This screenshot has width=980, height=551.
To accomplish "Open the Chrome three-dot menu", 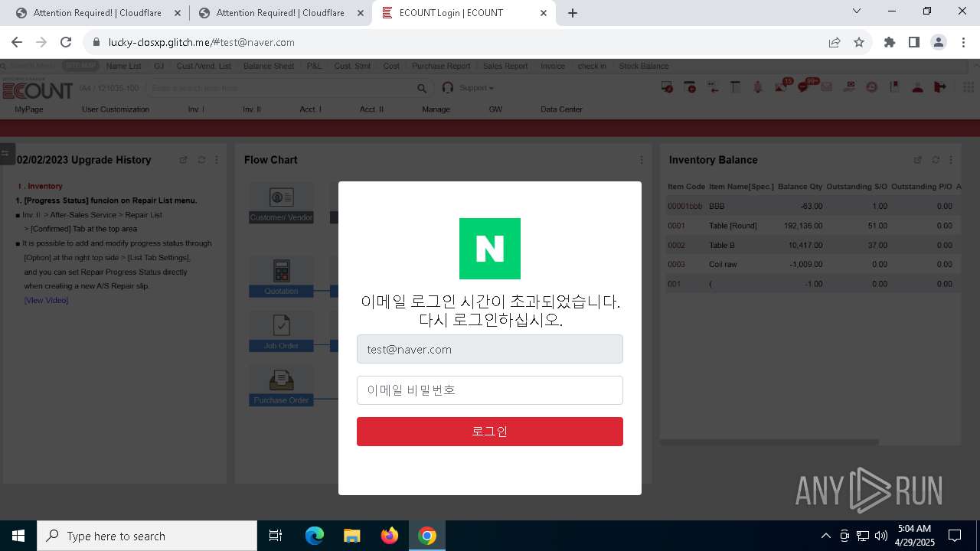I will click(964, 42).
